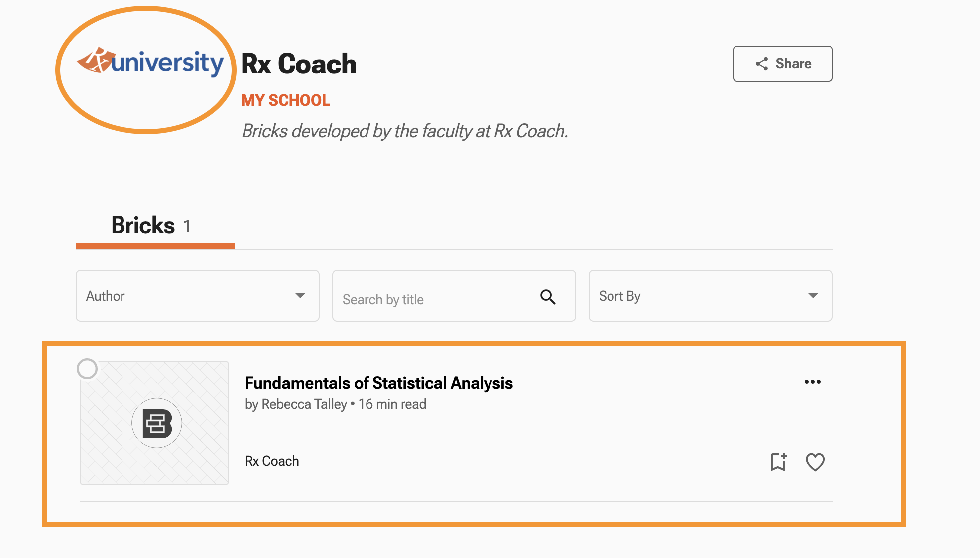Click the MY SCHOOL label
The width and height of the screenshot is (980, 558).
click(285, 100)
